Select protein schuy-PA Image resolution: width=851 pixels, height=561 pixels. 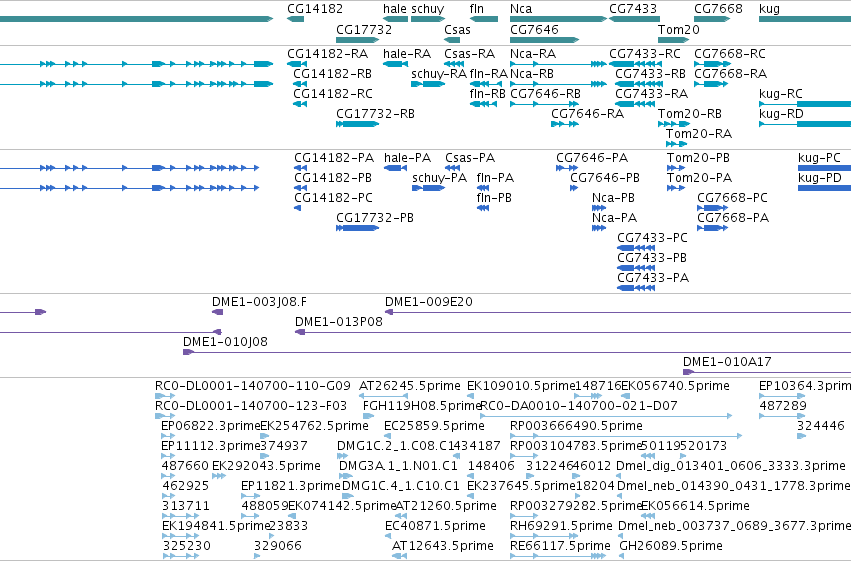coord(439,178)
